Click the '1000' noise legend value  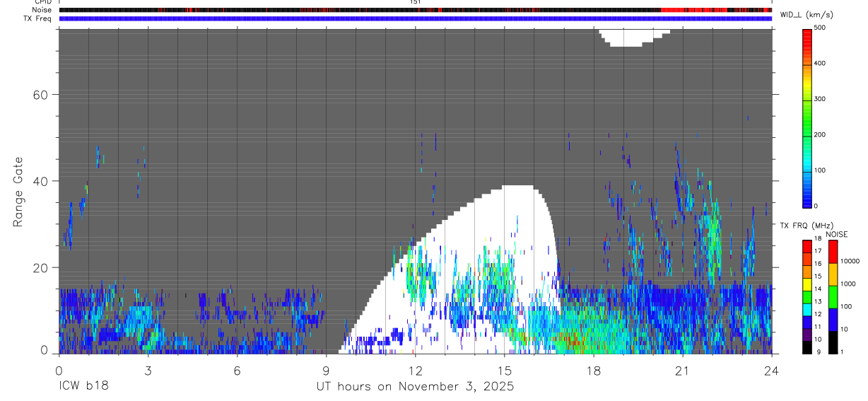tap(848, 284)
